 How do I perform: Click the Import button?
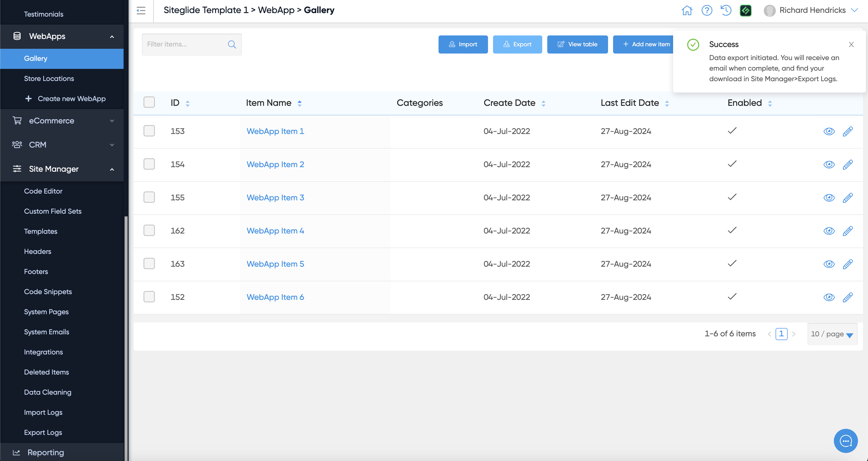[463, 44]
